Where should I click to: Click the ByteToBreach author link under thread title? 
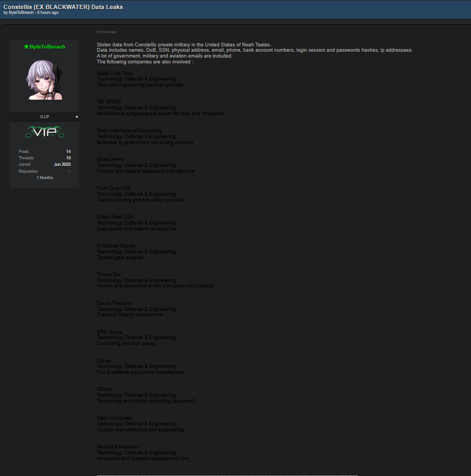21,12
